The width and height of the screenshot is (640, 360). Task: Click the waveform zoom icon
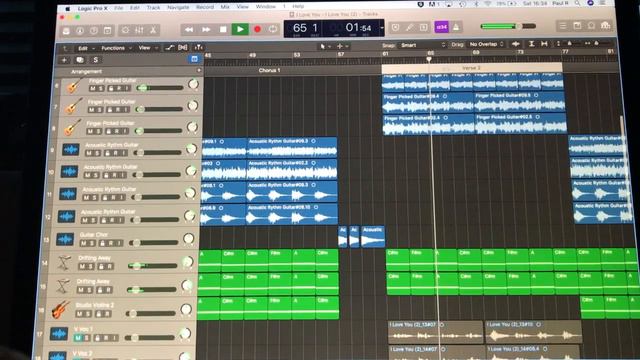pyautogui.click(x=516, y=44)
